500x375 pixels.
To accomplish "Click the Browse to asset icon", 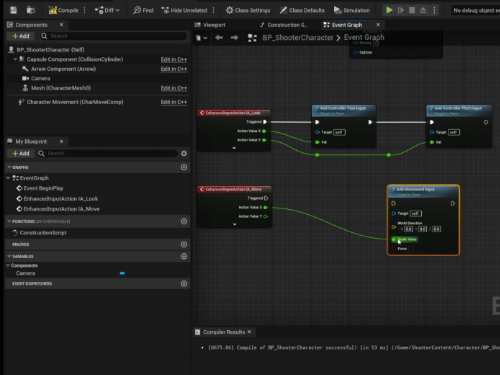I will (31, 10).
